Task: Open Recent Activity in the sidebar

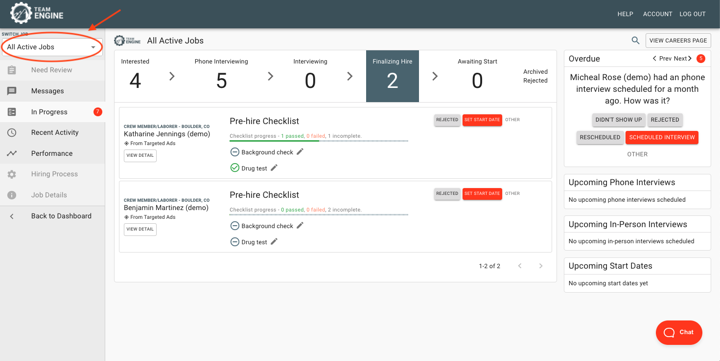Action: pyautogui.click(x=53, y=133)
